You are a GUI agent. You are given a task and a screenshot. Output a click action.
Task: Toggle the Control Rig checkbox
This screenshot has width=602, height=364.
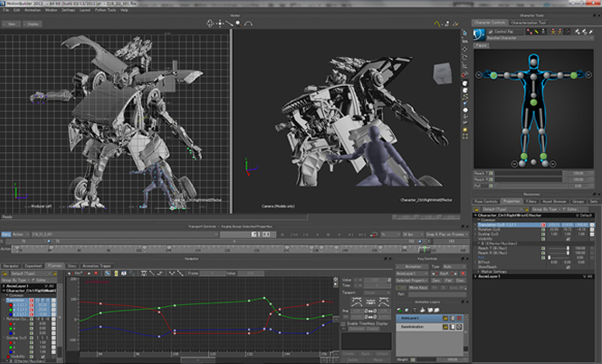[x=491, y=32]
